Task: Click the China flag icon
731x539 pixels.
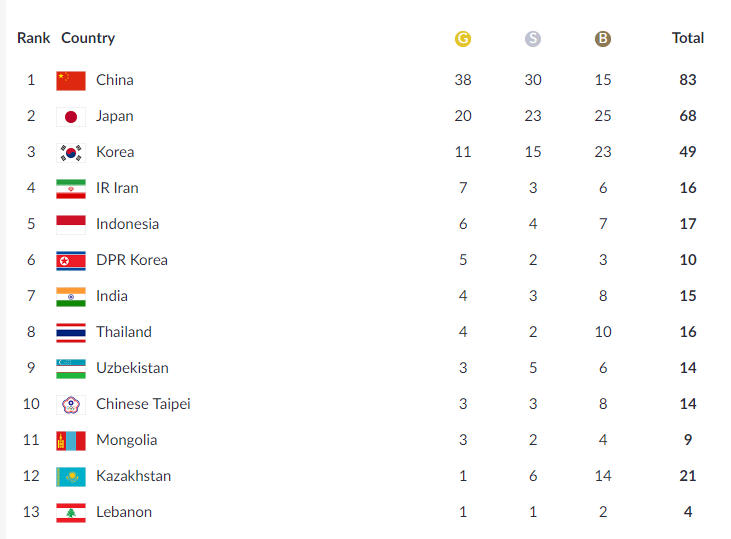Action: tap(71, 81)
